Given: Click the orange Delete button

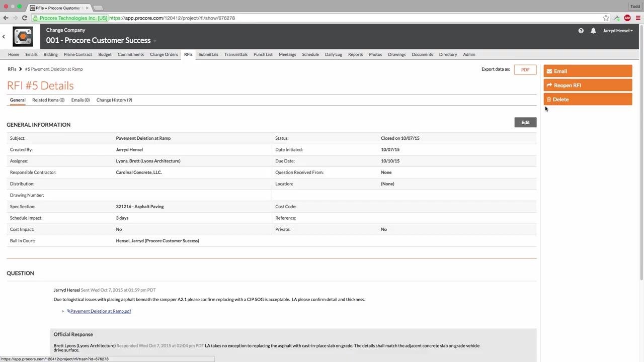Looking at the screenshot, I should click(x=588, y=100).
